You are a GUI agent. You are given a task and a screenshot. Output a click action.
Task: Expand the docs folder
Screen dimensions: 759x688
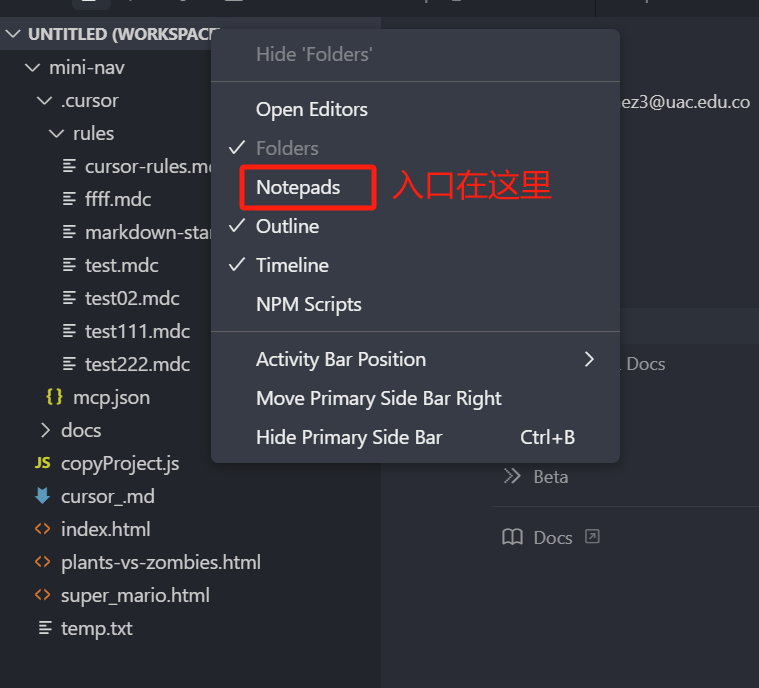(45, 430)
